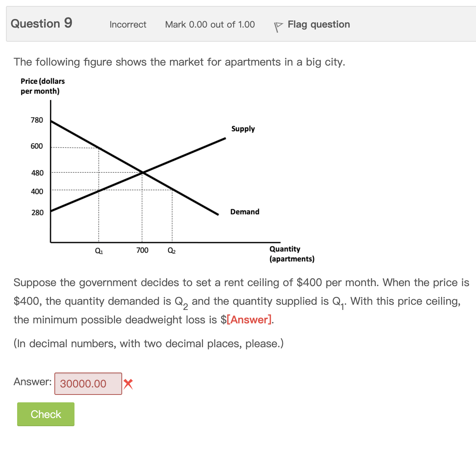This screenshot has width=476, height=453.
Task: Select the Question 9 heading
Action: pyautogui.click(x=42, y=23)
